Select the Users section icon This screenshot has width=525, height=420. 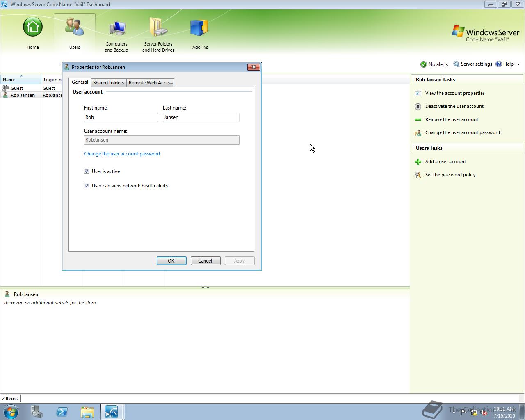(x=75, y=27)
